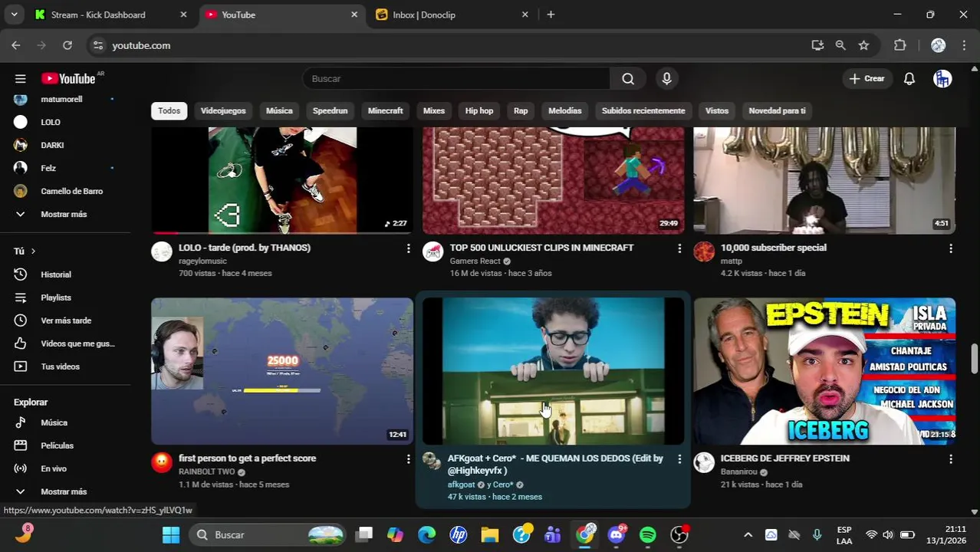The height and width of the screenshot is (552, 980).
Task: Open options for ME QUEMAN LOS DEDOS video
Action: [x=679, y=458]
